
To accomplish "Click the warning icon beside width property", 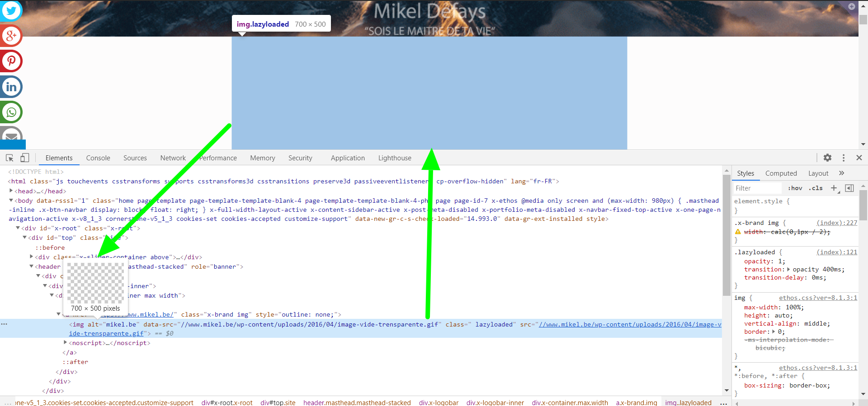I will 738,232.
